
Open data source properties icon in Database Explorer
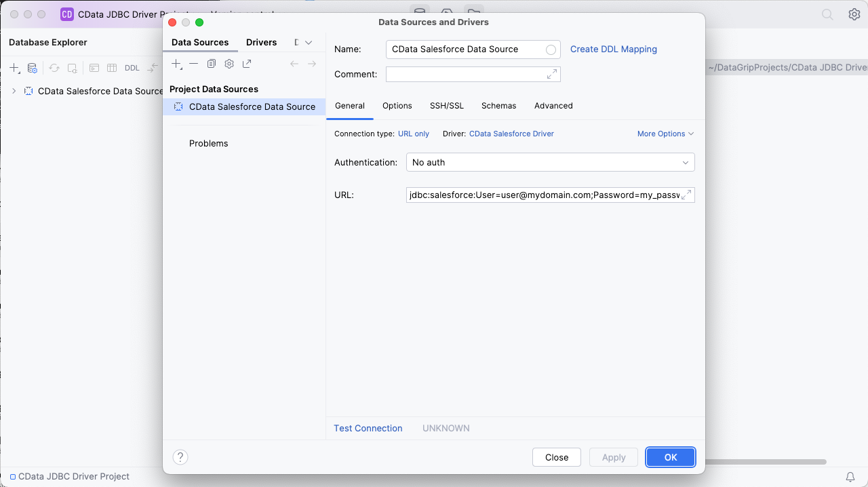pyautogui.click(x=32, y=69)
